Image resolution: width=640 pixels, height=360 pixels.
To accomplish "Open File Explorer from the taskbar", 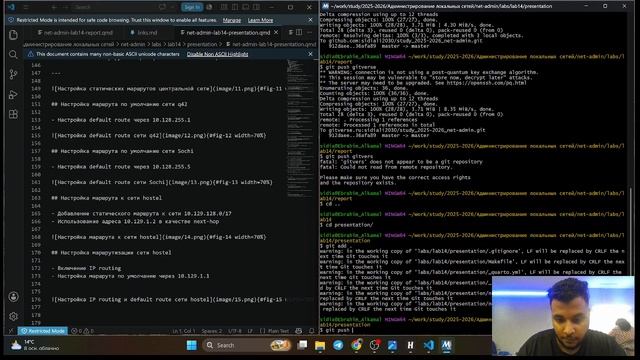I will coord(320,345).
